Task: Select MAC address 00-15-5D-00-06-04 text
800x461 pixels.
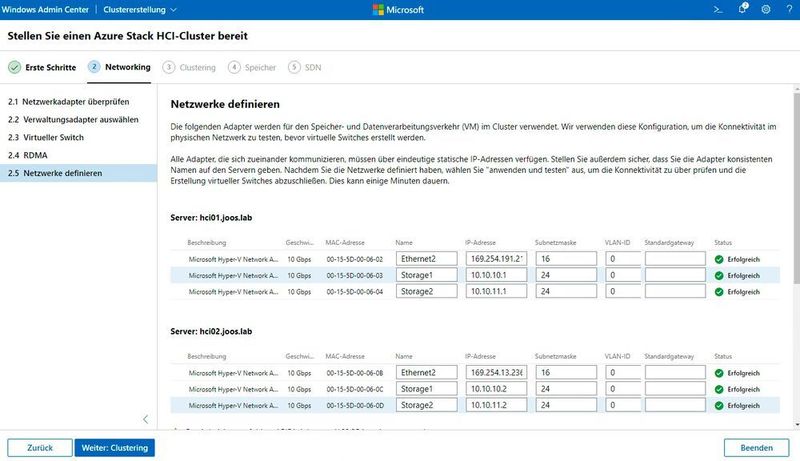Action: pyautogui.click(x=355, y=292)
